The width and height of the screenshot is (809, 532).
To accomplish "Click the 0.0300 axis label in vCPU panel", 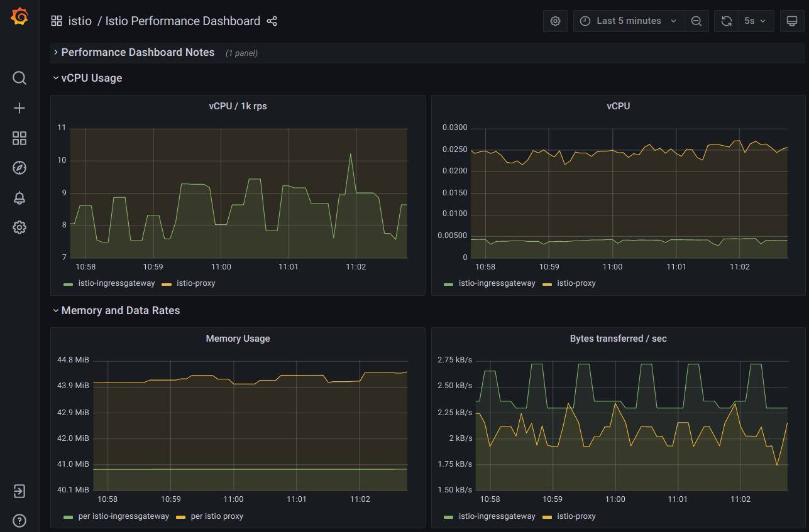I will tap(454, 128).
